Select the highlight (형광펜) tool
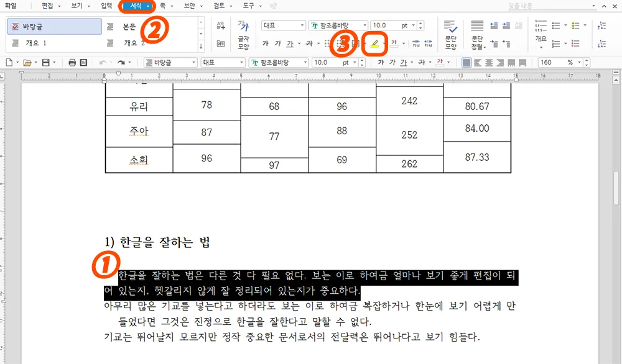 (x=374, y=42)
